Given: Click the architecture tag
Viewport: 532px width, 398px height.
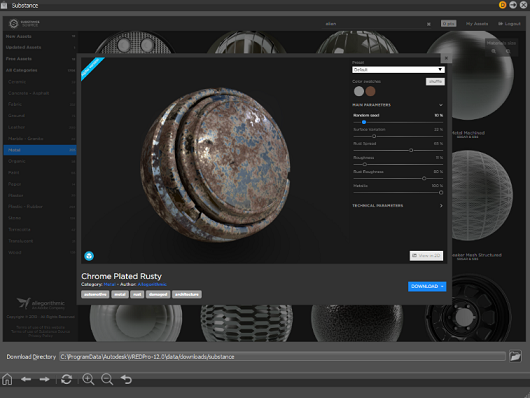Looking at the screenshot, I should point(187,295).
